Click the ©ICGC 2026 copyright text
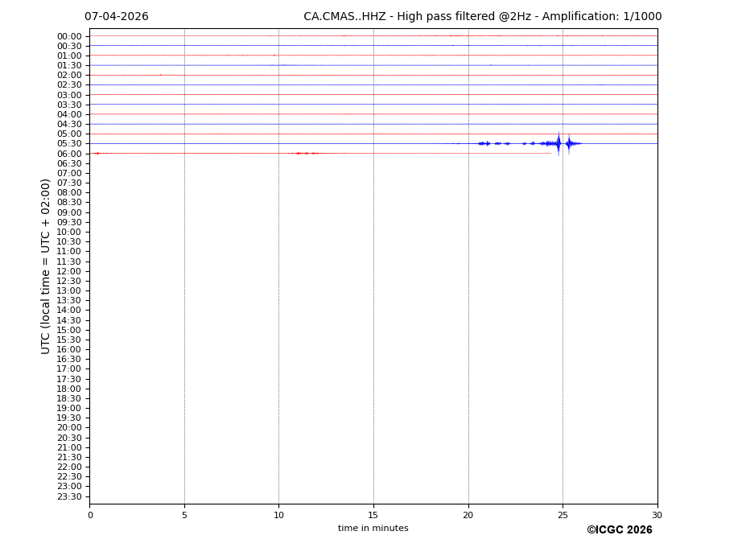This screenshot has width=746, height=560. coord(619,530)
